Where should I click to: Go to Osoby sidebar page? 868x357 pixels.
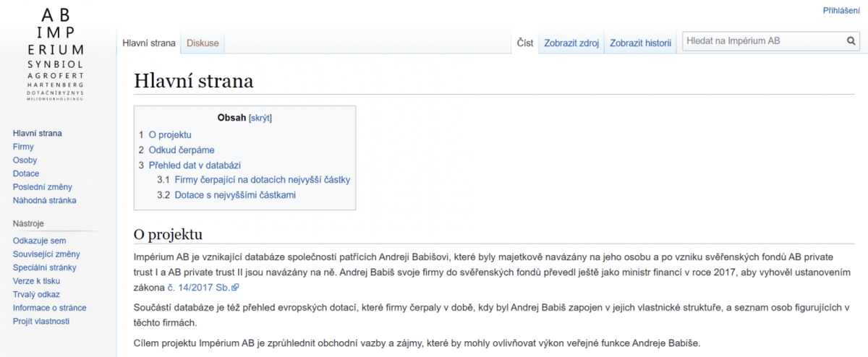[x=25, y=160]
